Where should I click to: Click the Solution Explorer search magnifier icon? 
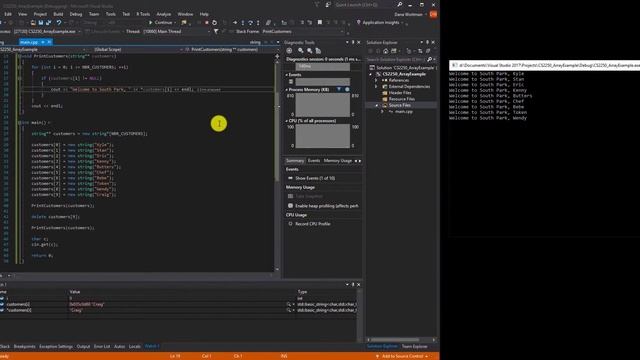click(x=429, y=59)
